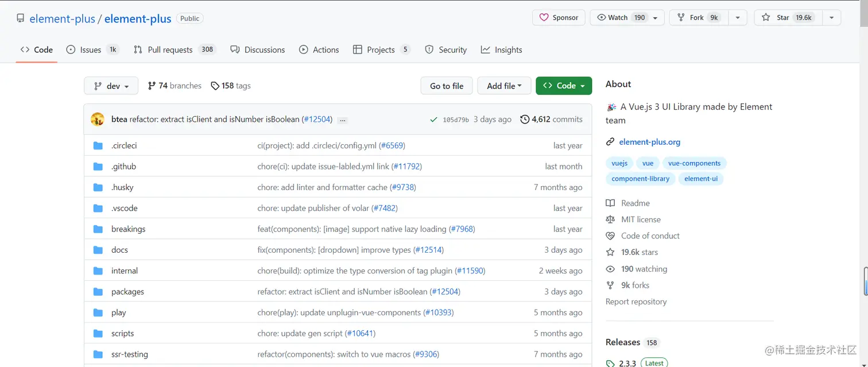Click the packages folder icon
The image size is (868, 367).
click(98, 292)
